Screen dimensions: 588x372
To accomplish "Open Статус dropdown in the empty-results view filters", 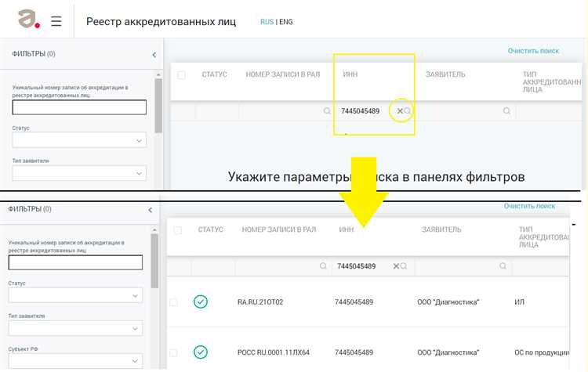I will pos(79,140).
